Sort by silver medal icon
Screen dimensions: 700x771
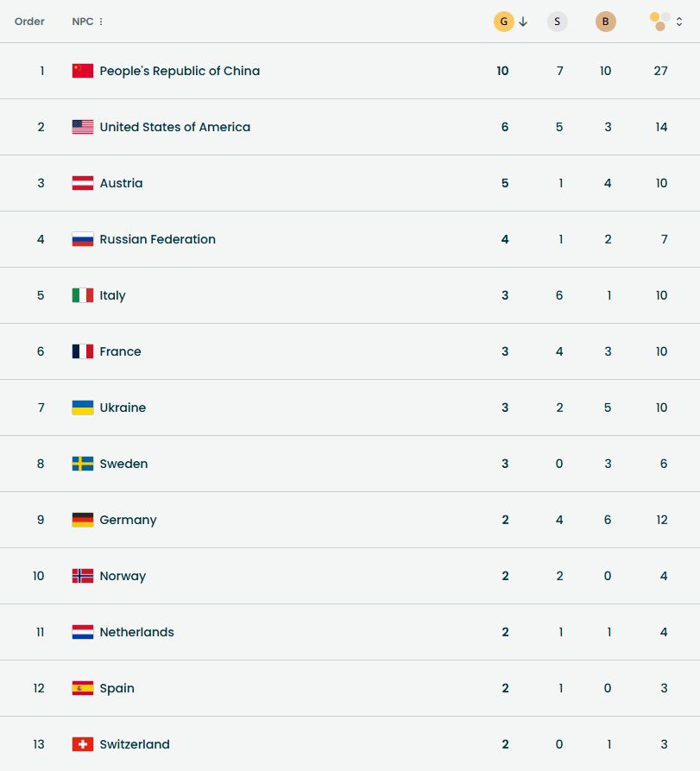(558, 22)
